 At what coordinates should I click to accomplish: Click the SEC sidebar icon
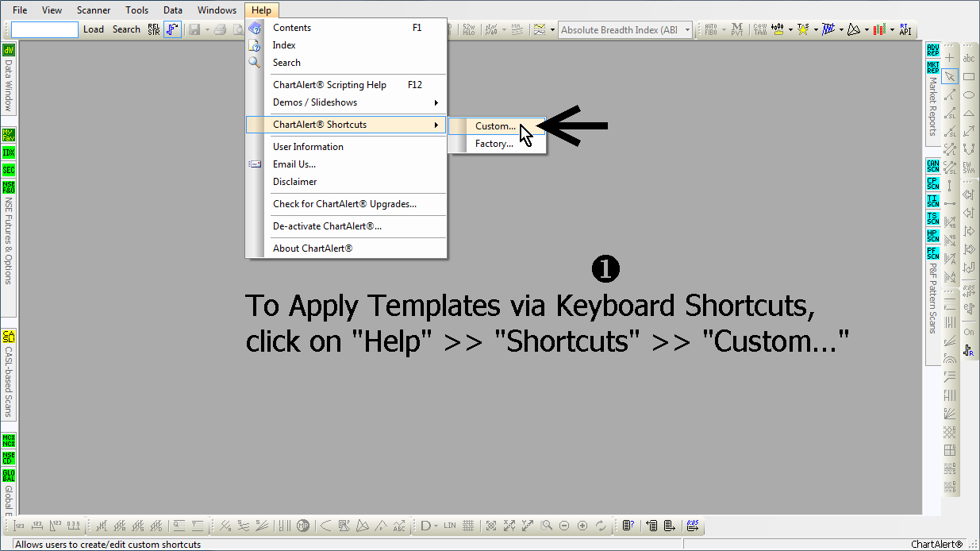[9, 170]
